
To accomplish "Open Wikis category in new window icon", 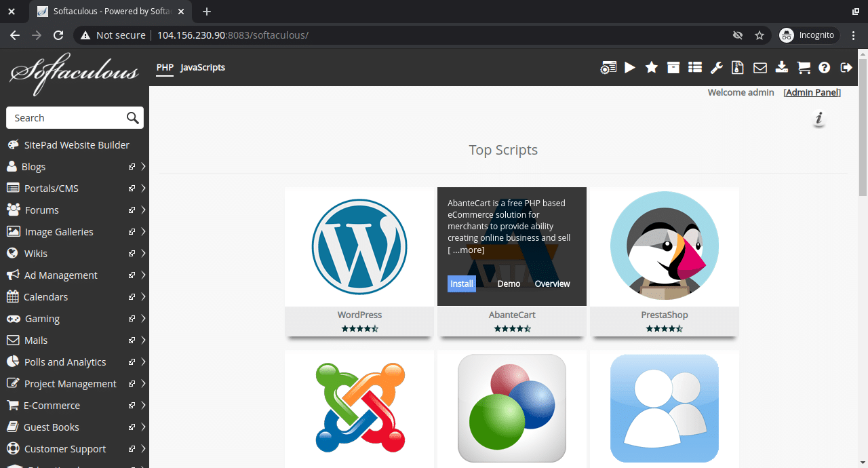I will 132,254.
